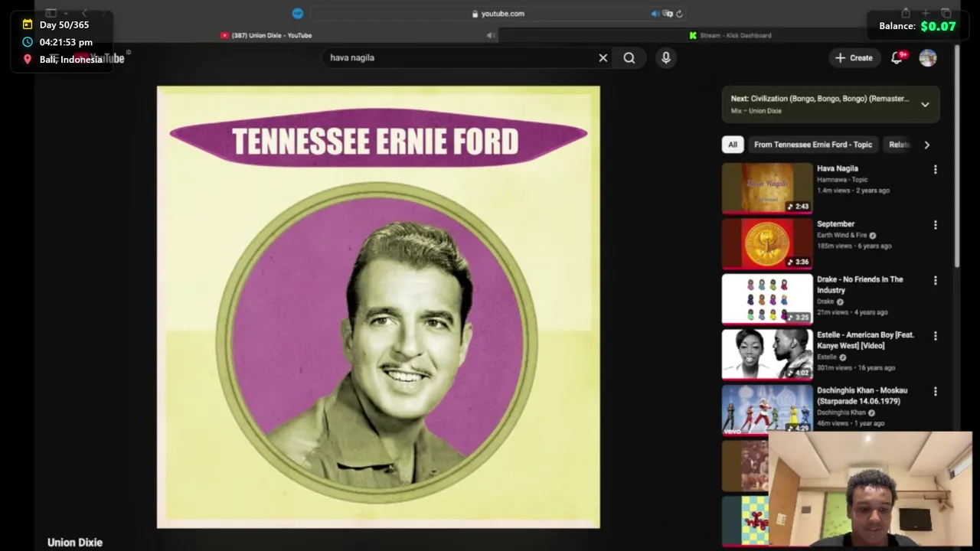This screenshot has height=551, width=980.
Task: Expand the Next: Civilization mix panel
Action: coord(925,105)
